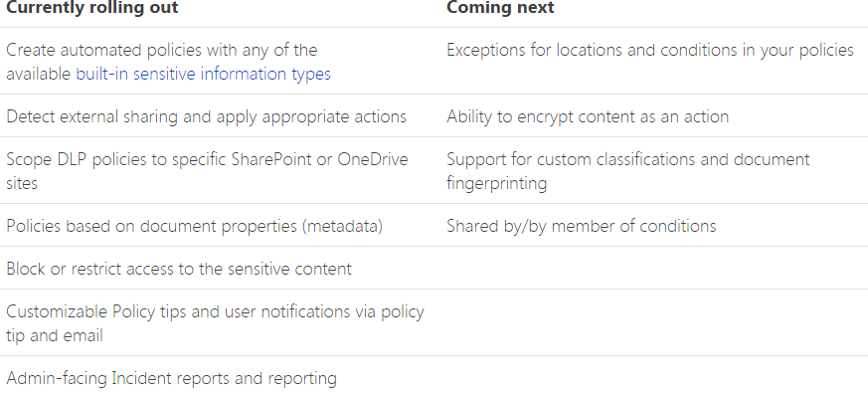
Task: Click 'tip and email' line of text
Action: pos(55,335)
